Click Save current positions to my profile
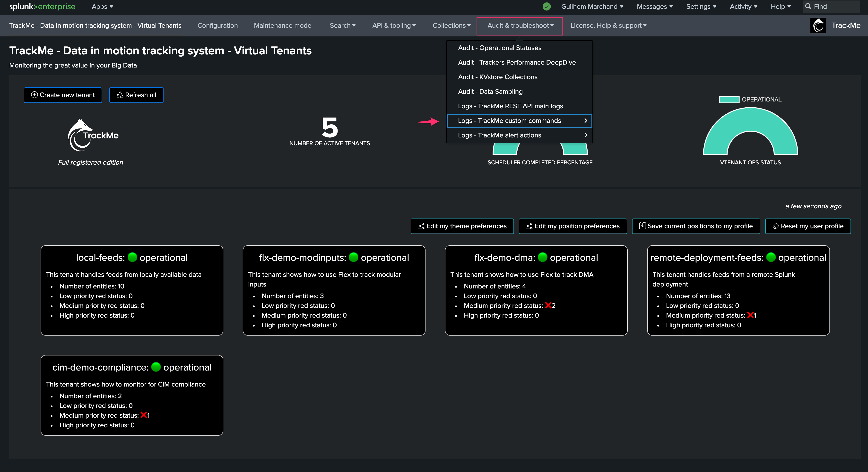 coord(696,226)
